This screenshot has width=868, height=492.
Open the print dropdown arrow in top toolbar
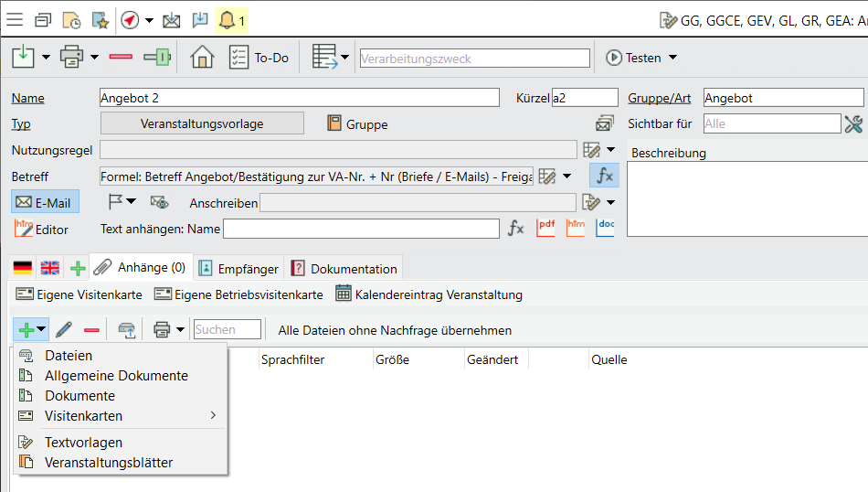[95, 58]
